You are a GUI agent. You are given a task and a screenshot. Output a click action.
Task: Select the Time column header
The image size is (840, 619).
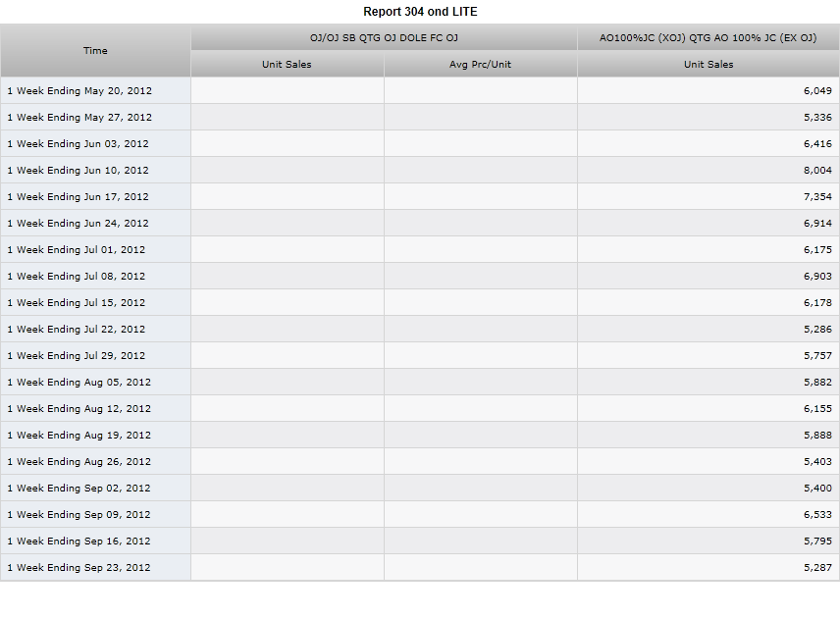pos(95,50)
